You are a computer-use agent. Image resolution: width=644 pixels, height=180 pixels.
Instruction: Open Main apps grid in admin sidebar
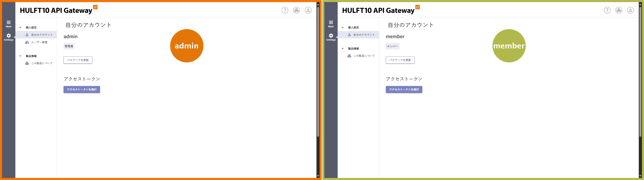coord(9,24)
